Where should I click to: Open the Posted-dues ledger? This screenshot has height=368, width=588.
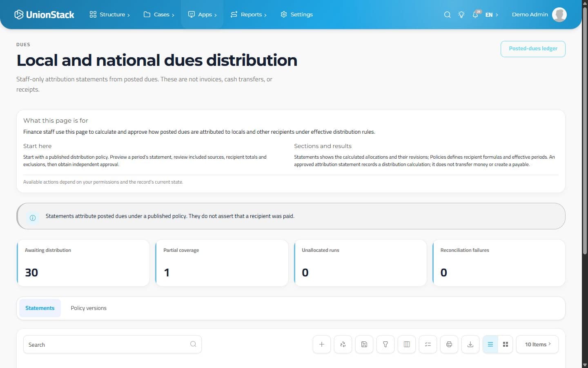point(533,49)
